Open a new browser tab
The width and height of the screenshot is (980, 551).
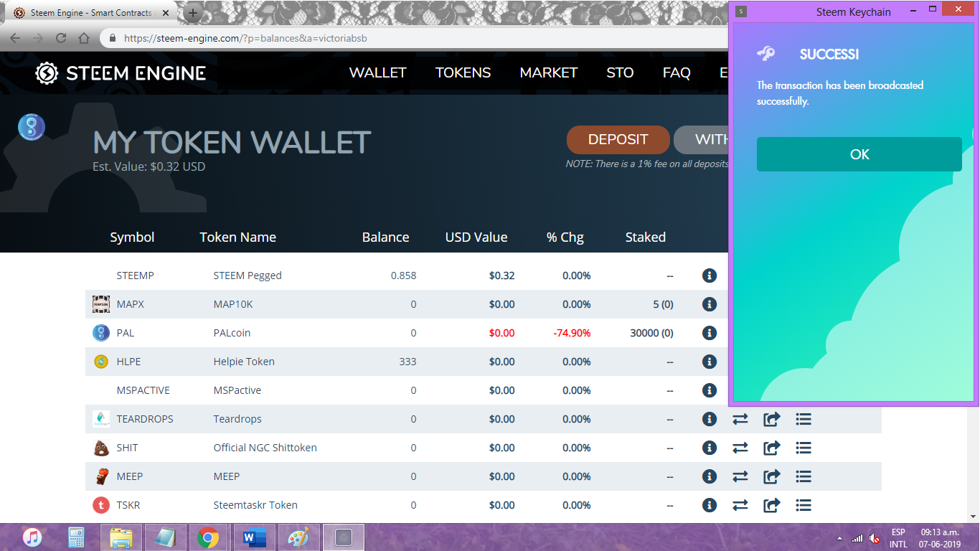click(x=193, y=13)
